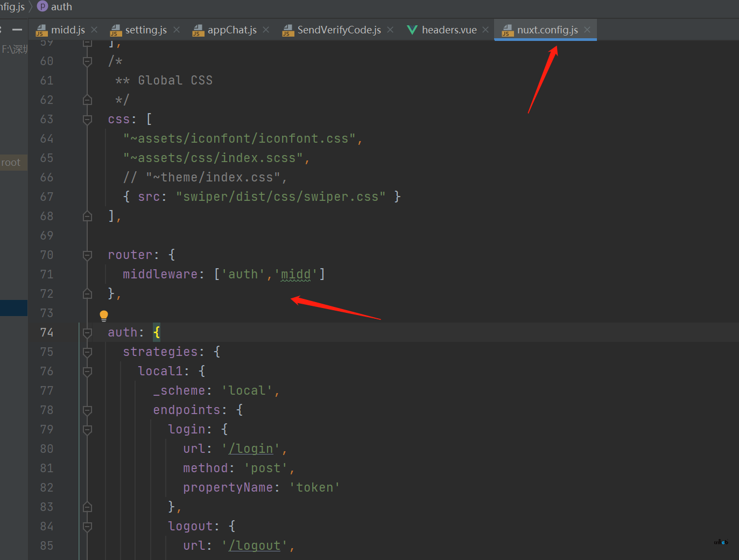
Task: Click the 'post' method value
Action: [x=266, y=468]
